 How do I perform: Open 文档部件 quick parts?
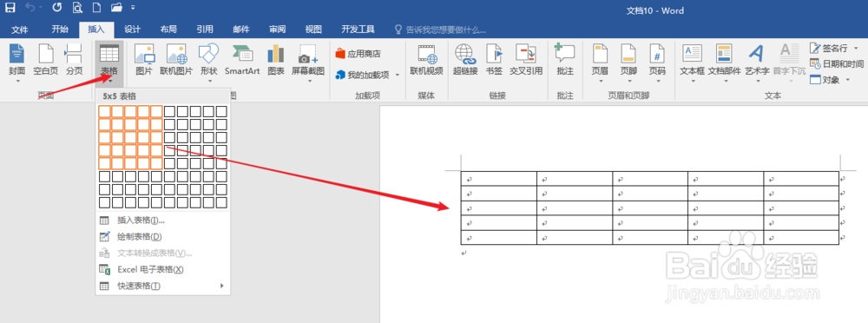(x=724, y=63)
